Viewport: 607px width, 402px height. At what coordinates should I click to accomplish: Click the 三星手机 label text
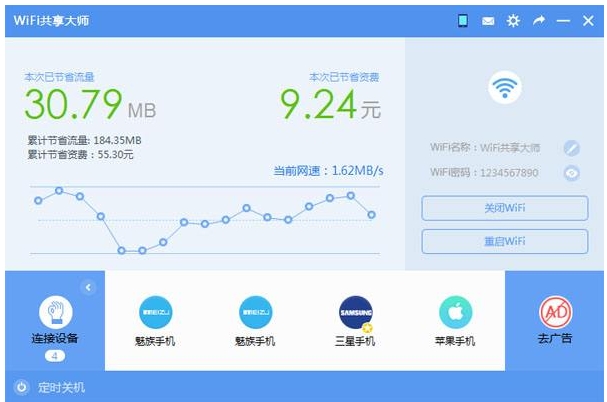[355, 341]
